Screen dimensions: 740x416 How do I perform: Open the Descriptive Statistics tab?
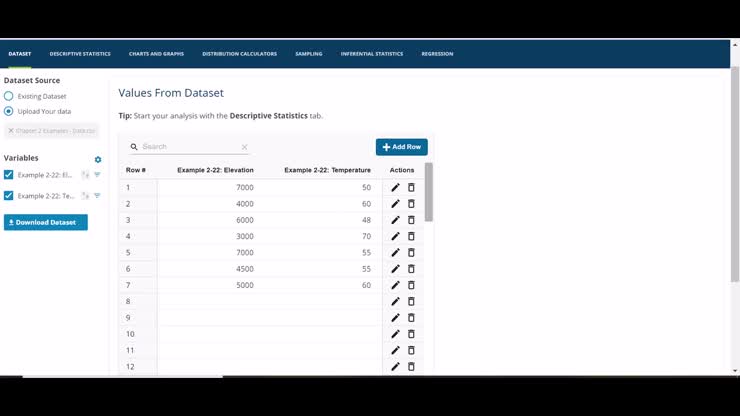(x=80, y=54)
